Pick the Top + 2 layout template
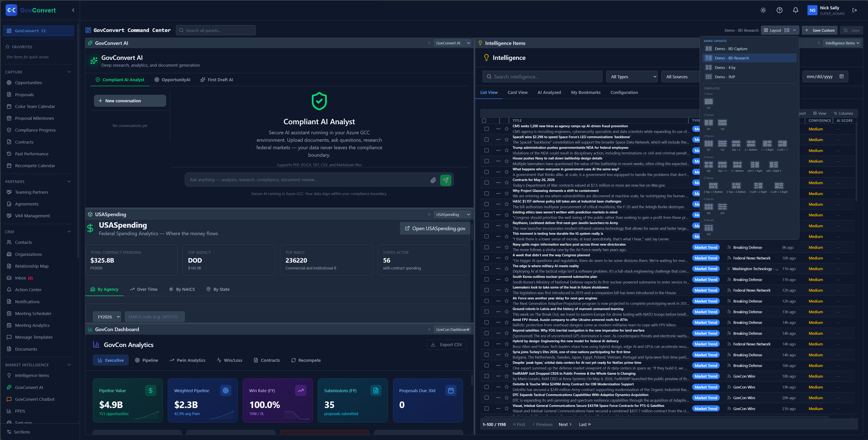 tap(736, 144)
